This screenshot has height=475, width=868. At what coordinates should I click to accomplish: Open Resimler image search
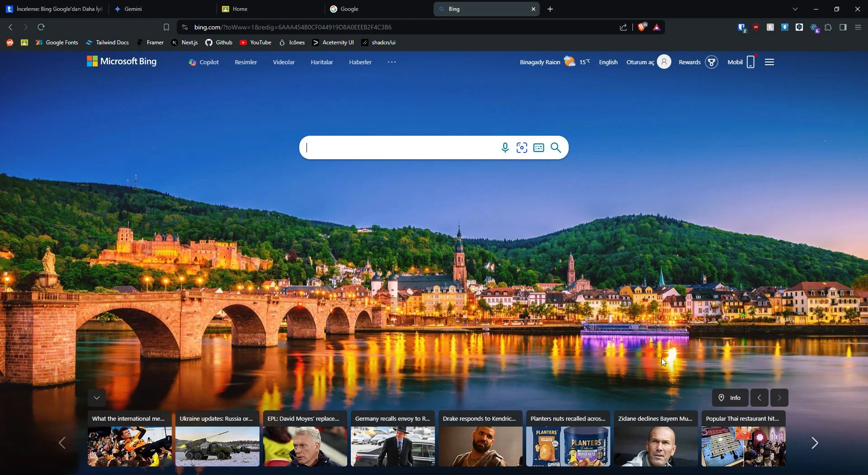coord(246,62)
